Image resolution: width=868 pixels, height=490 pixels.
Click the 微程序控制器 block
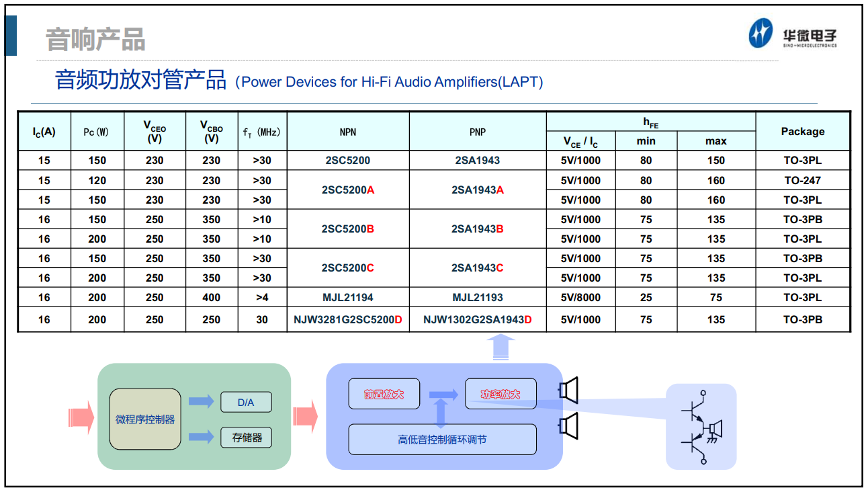145,419
